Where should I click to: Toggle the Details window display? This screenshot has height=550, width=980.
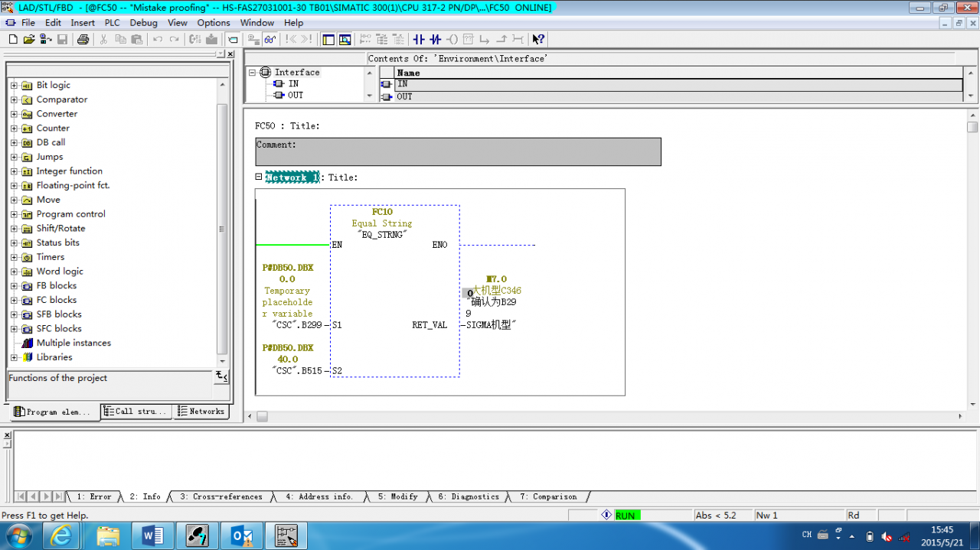click(345, 39)
